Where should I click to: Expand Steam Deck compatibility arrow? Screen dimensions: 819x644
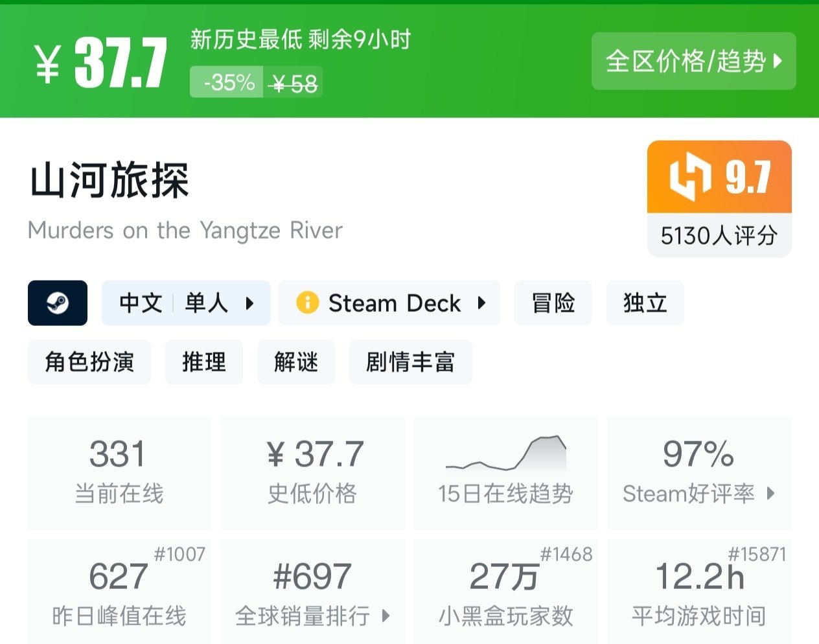481,303
